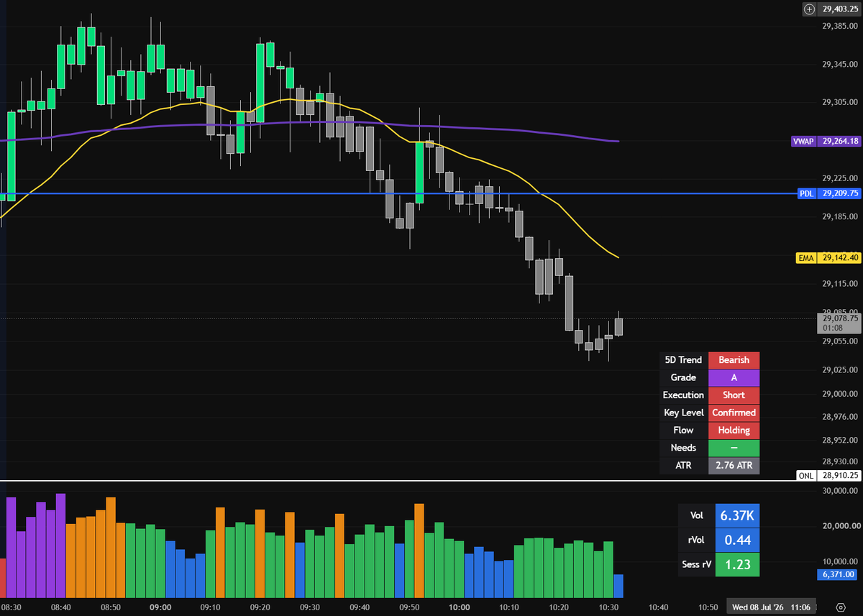The image size is (863, 616).
Task: Click the 5D Trend row label
Action: 683,360
